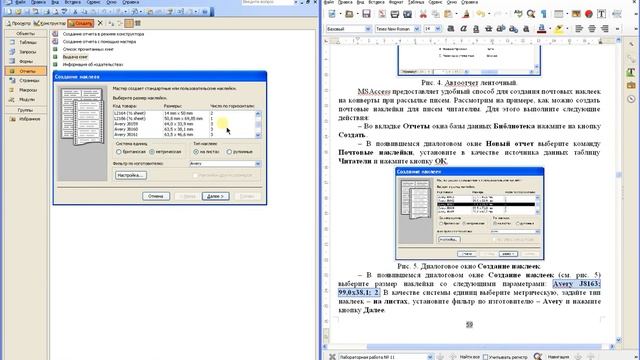This screenshot has width=640, height=360.
Task: Click the Создать button in Access database window
Action: coord(81,23)
